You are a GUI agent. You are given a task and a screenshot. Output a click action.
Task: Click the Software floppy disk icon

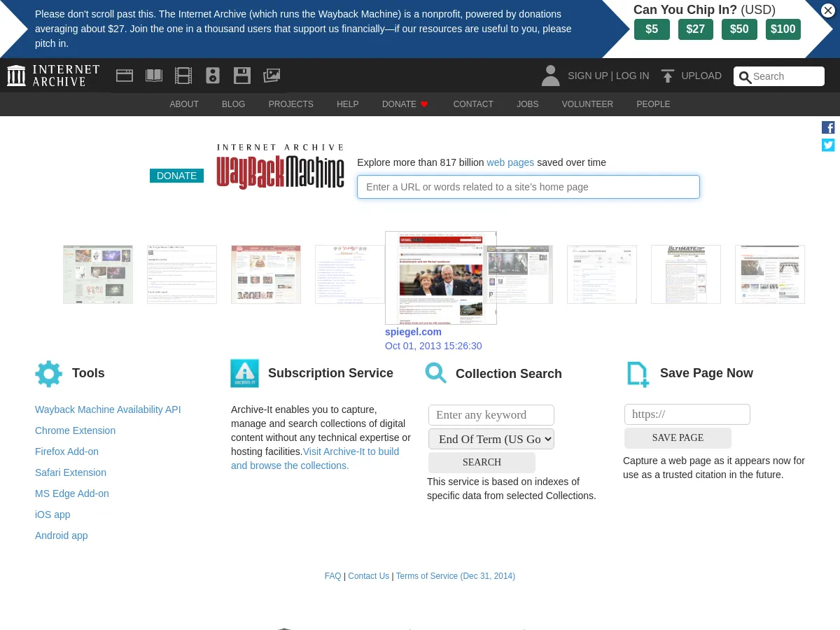coord(241,75)
